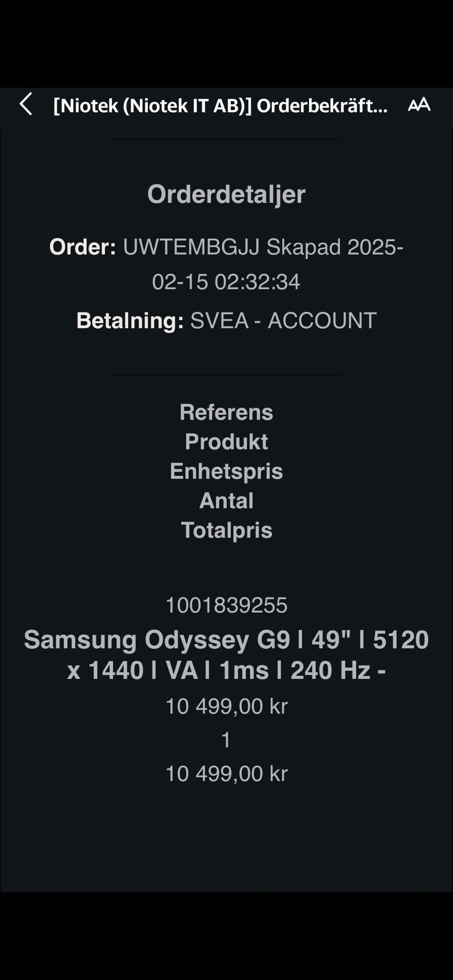This screenshot has height=980, width=453.
Task: Tap the Totalpris column header
Action: (x=226, y=530)
